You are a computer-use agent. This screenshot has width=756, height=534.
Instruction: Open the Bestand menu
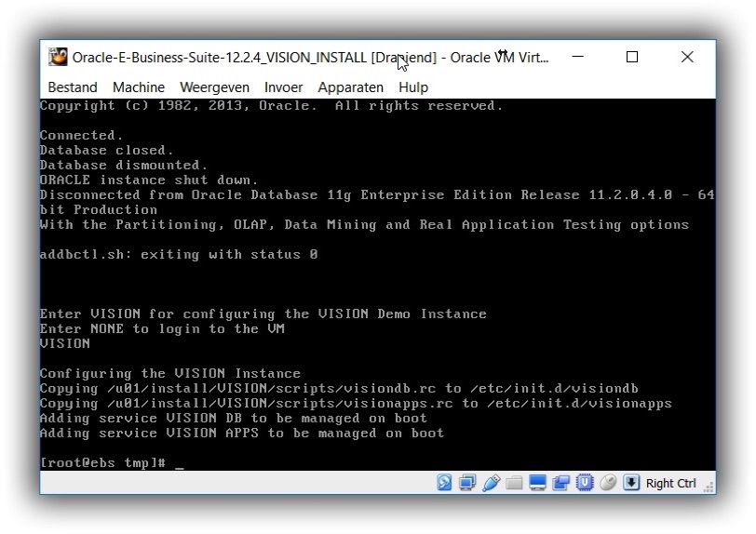click(x=73, y=87)
